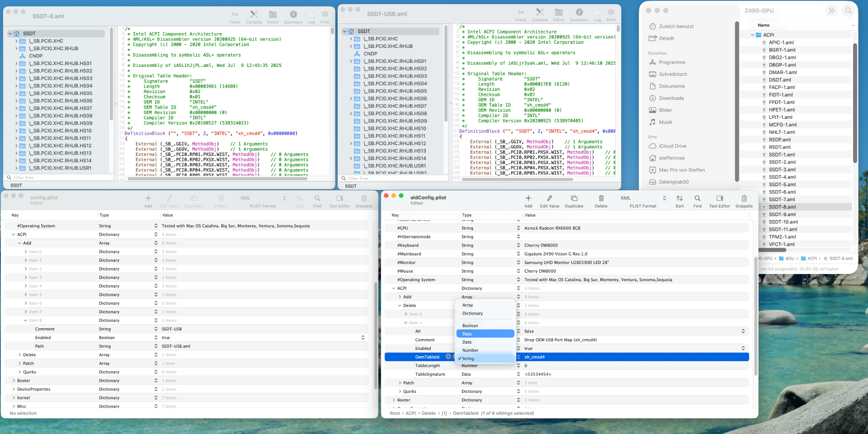Image resolution: width=868 pixels, height=434 pixels.
Task: Expand Patch array in oldConfig.plist
Action: tap(400, 383)
